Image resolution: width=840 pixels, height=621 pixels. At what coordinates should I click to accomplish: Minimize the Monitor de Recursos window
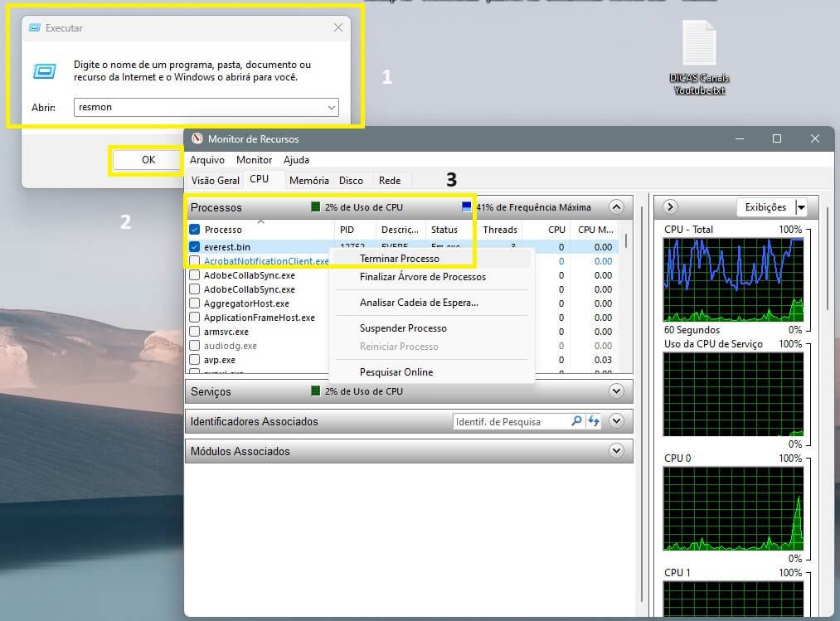click(x=740, y=138)
